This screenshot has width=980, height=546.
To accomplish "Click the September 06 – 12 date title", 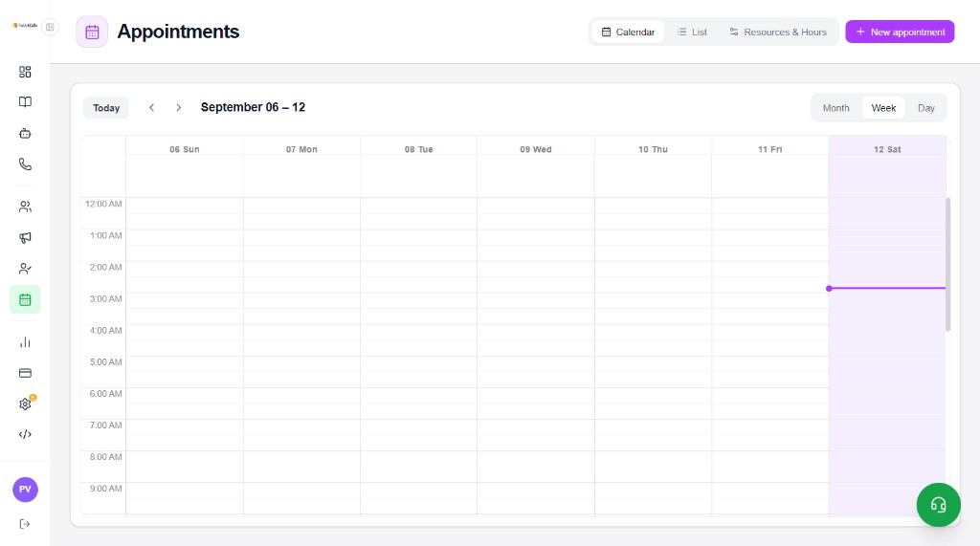I will pos(253,107).
